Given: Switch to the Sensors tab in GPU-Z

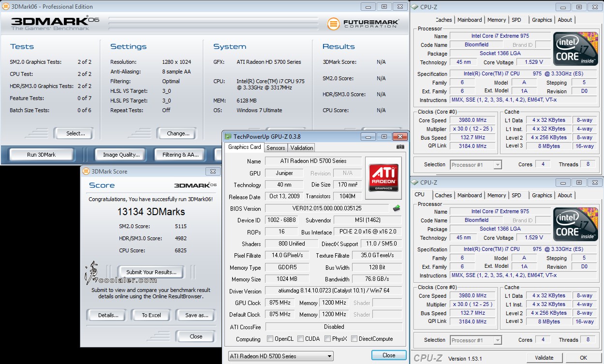Looking at the screenshot, I should [276, 147].
